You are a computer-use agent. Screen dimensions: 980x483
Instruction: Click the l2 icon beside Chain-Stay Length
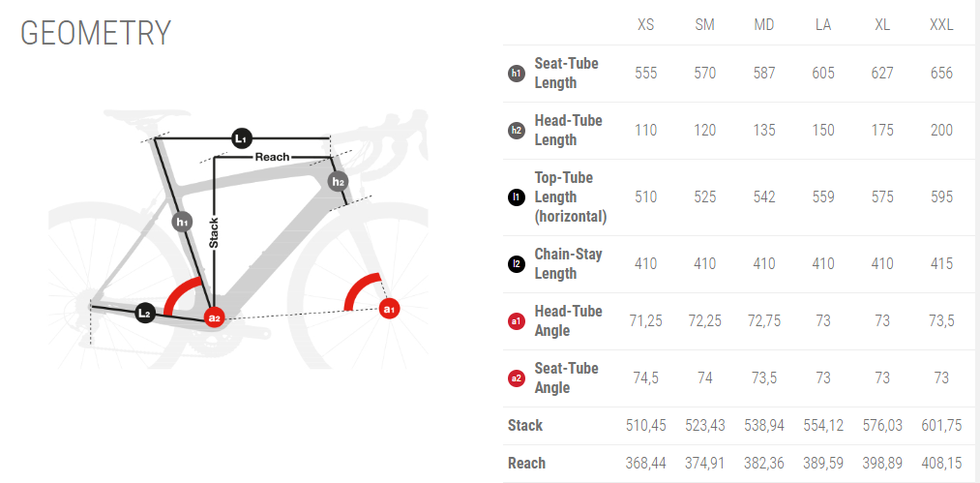click(x=517, y=263)
